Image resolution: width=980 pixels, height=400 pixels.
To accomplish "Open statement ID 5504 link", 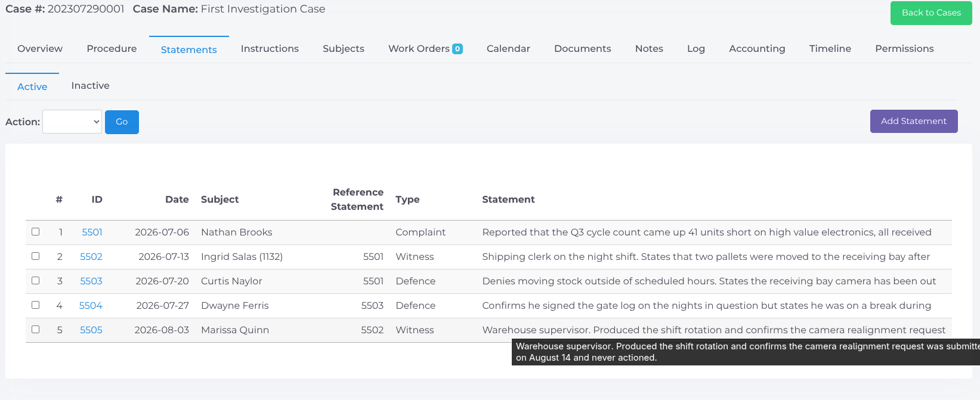I will (91, 305).
